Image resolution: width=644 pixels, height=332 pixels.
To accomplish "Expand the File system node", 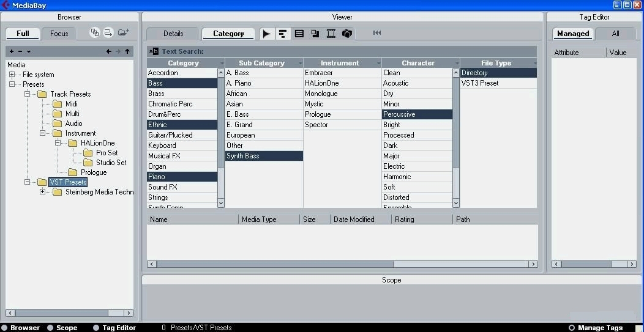I will [x=12, y=74].
